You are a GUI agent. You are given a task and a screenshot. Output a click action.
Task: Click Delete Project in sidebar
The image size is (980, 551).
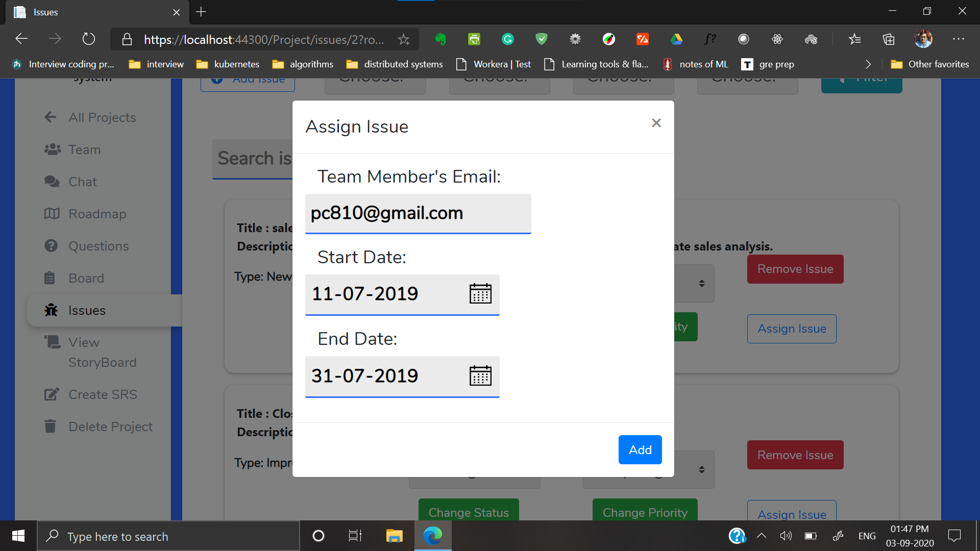110,427
